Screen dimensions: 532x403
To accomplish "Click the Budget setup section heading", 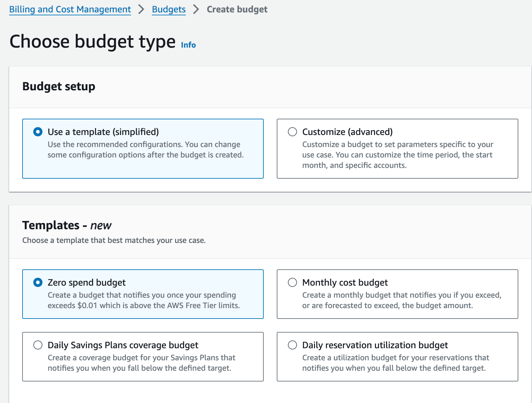I will tap(59, 86).
